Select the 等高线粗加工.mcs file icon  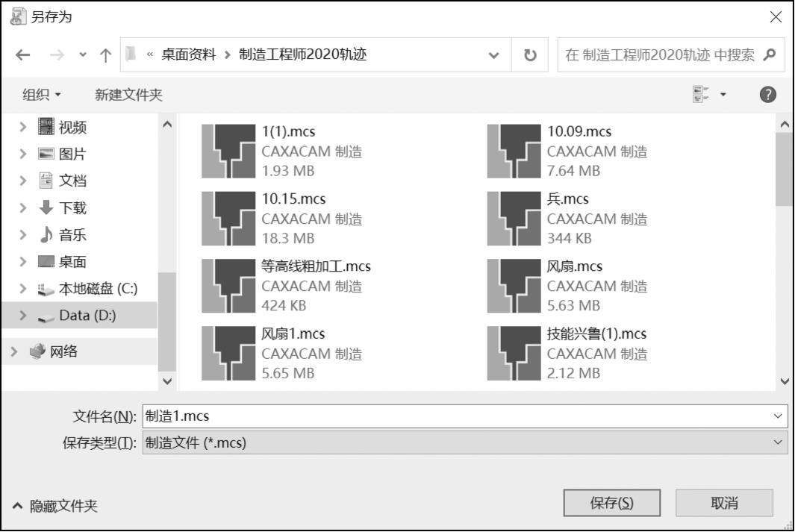[228, 286]
